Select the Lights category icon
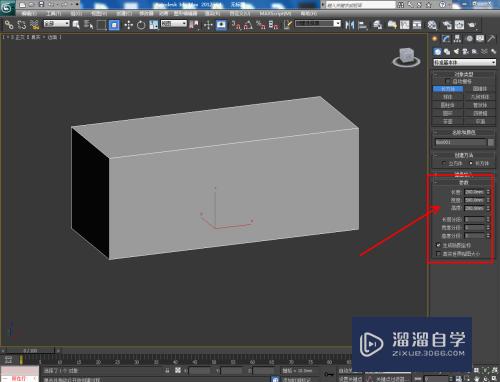 coord(456,52)
